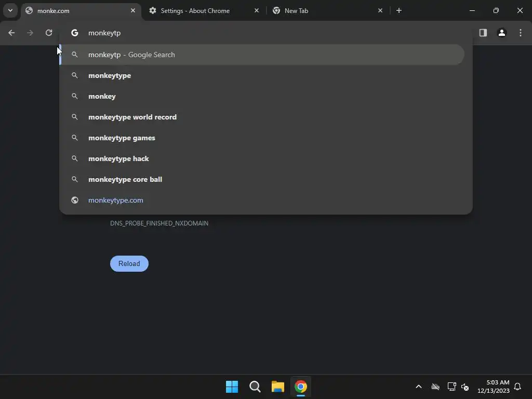
Task: Click the address bar text monkeytp
Action: (x=104, y=33)
